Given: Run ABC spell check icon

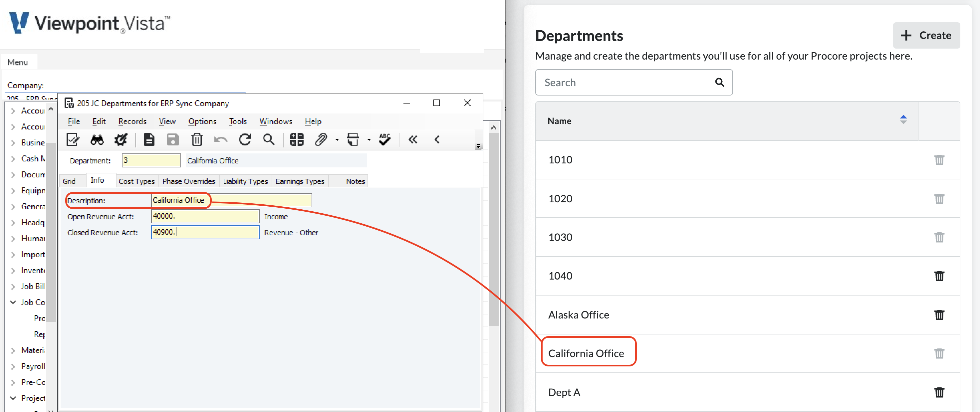Looking at the screenshot, I should click(384, 140).
